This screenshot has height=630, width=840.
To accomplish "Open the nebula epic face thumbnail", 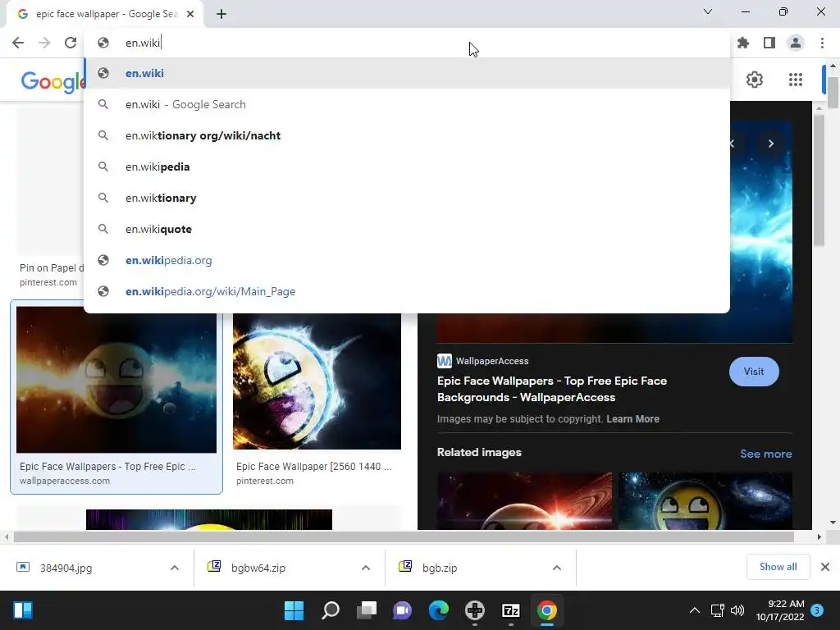I will pyautogui.click(x=116, y=380).
